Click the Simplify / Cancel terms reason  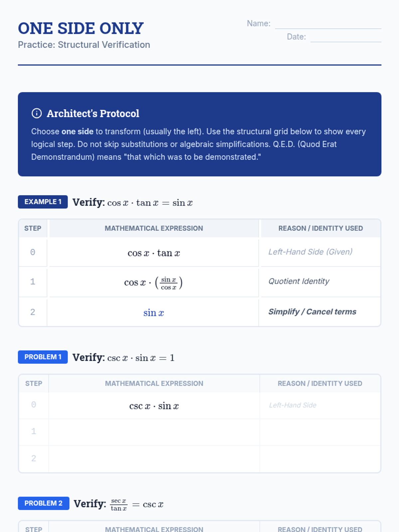312,312
